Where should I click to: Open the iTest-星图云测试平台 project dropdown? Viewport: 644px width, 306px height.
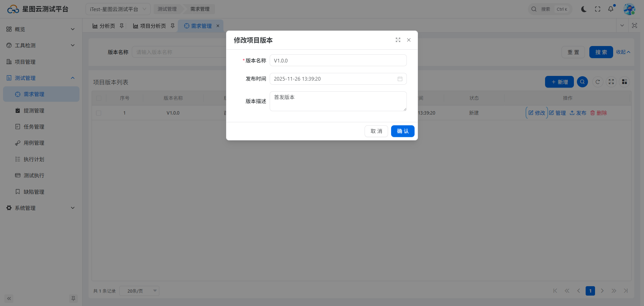point(118,9)
